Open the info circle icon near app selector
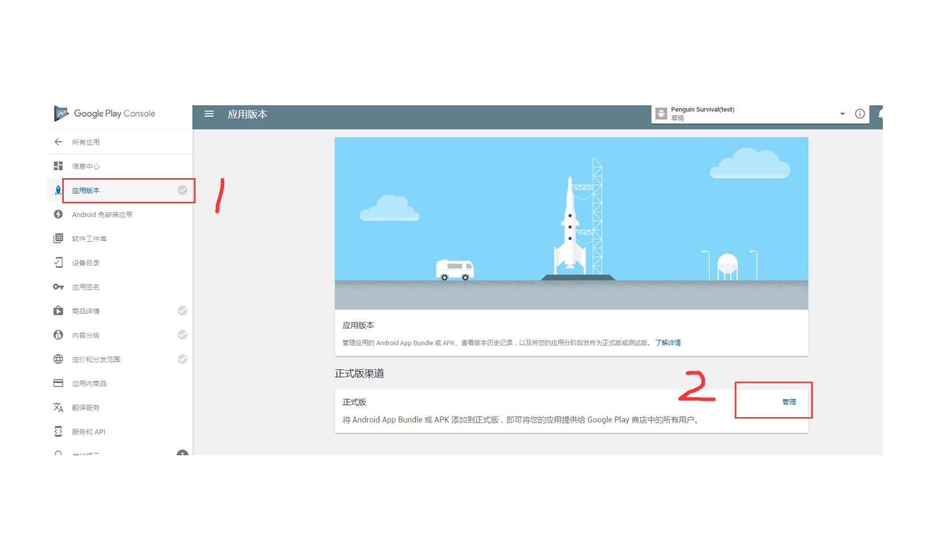The height and width of the screenshot is (560, 929). [860, 114]
